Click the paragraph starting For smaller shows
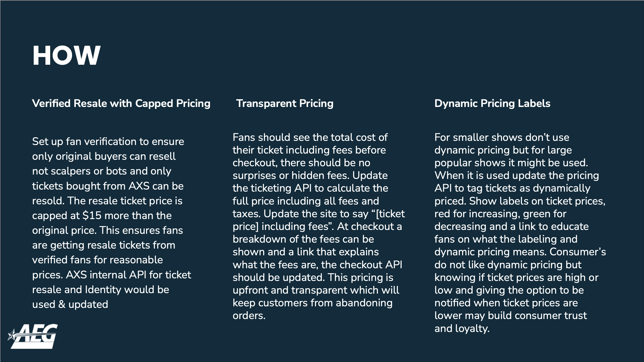 pyautogui.click(x=520, y=233)
